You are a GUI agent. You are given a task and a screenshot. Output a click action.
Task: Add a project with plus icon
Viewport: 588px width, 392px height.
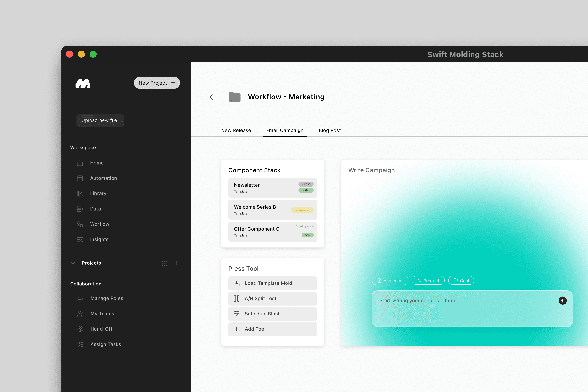176,263
